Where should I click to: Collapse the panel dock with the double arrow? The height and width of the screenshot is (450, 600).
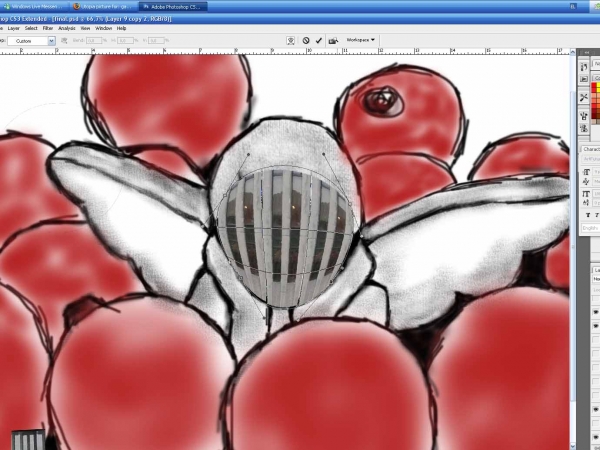[587, 52]
